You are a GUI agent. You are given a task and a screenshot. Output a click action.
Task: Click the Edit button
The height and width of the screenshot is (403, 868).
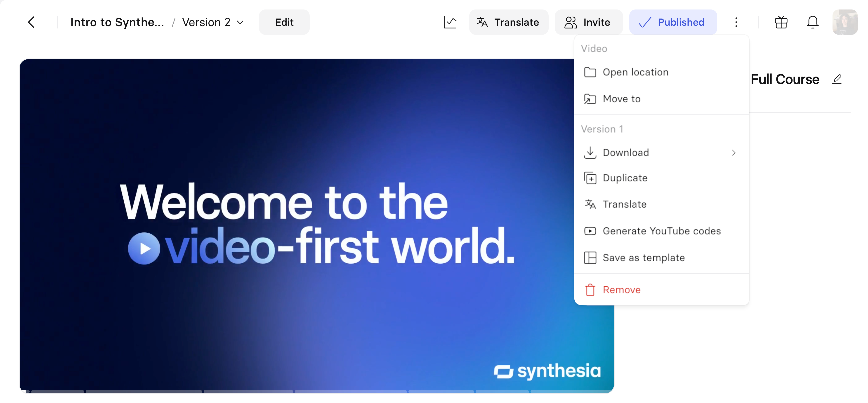(x=284, y=22)
